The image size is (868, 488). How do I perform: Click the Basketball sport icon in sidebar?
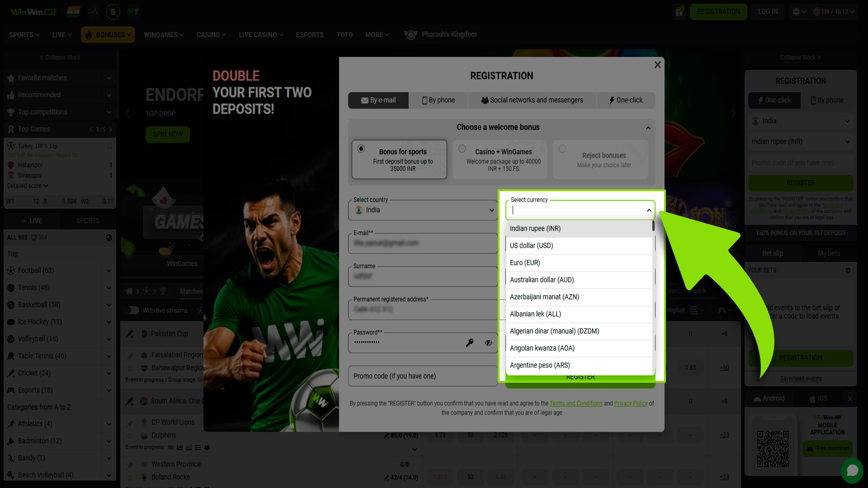[x=11, y=305]
